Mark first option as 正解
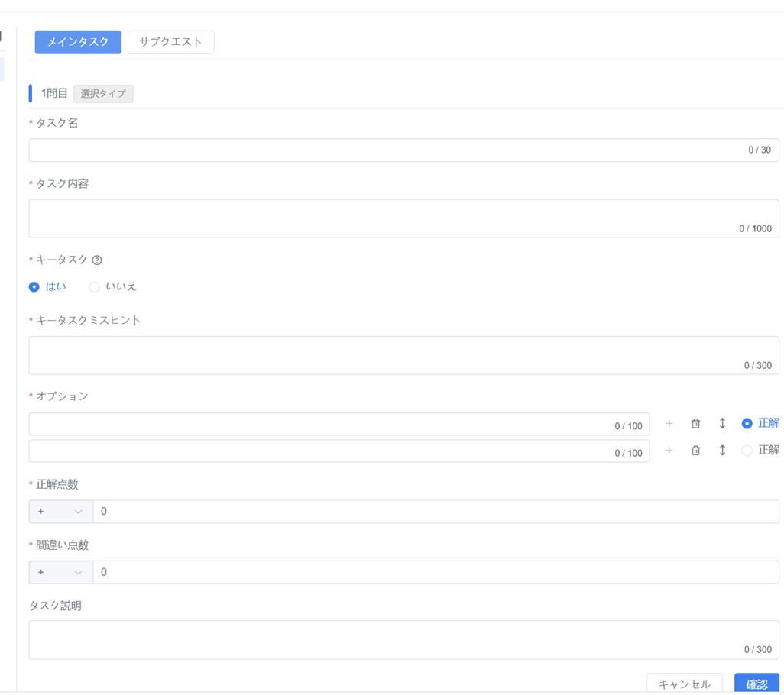The image size is (784, 695). [x=747, y=424]
